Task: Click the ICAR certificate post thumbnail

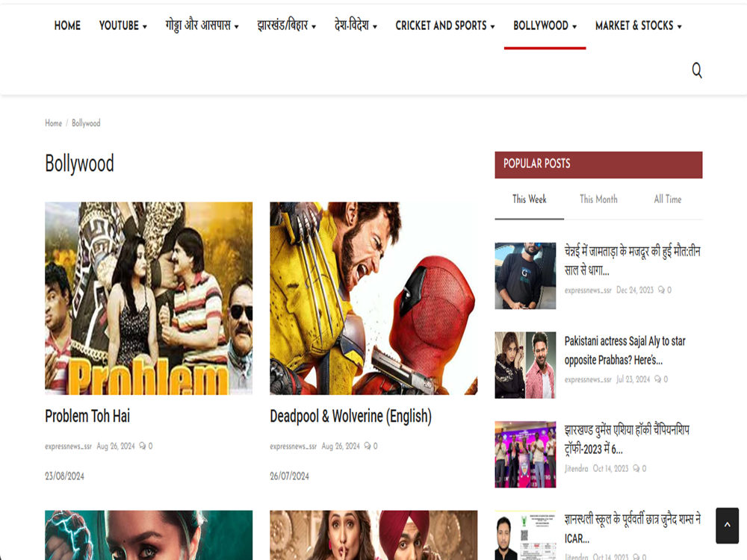Action: (525, 535)
